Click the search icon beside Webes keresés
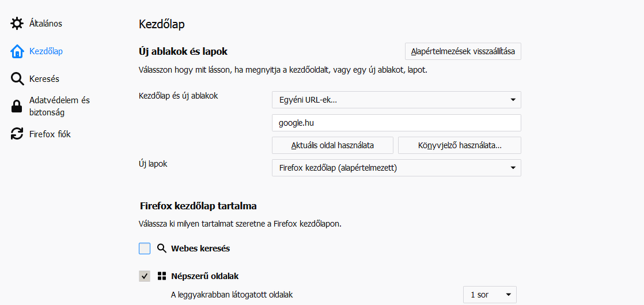The width and height of the screenshot is (644, 305). [x=162, y=248]
